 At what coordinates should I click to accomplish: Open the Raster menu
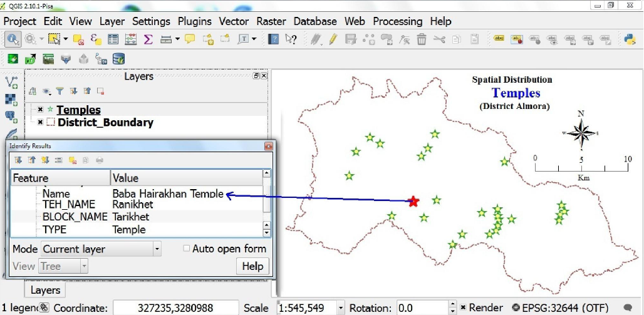coord(271,21)
